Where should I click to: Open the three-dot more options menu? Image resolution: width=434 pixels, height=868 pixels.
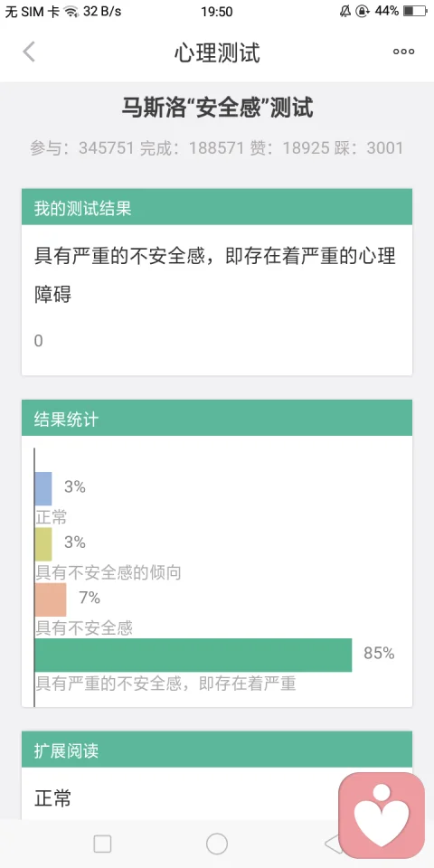403,52
